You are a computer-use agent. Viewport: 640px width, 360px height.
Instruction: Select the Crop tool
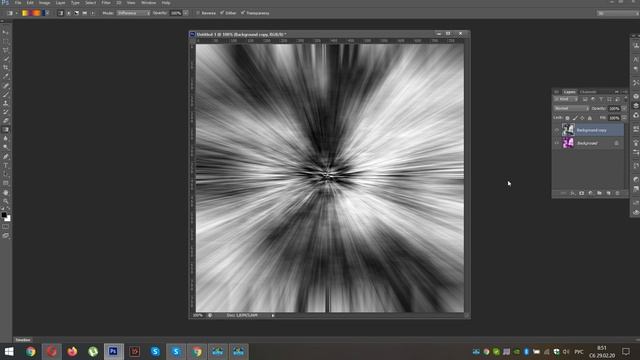pos(5,67)
